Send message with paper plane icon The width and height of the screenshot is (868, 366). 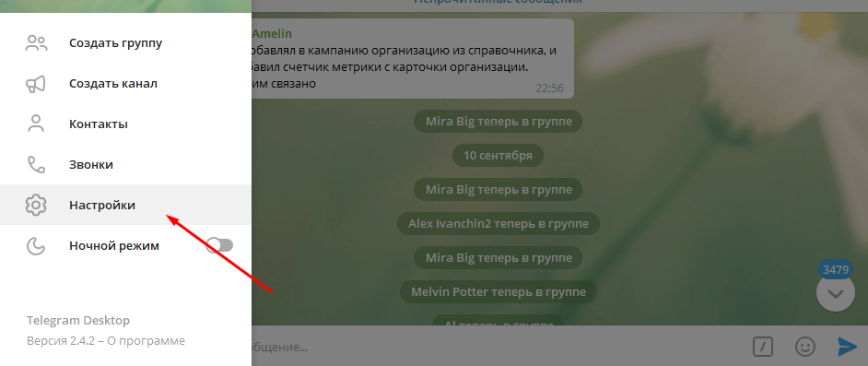847,347
